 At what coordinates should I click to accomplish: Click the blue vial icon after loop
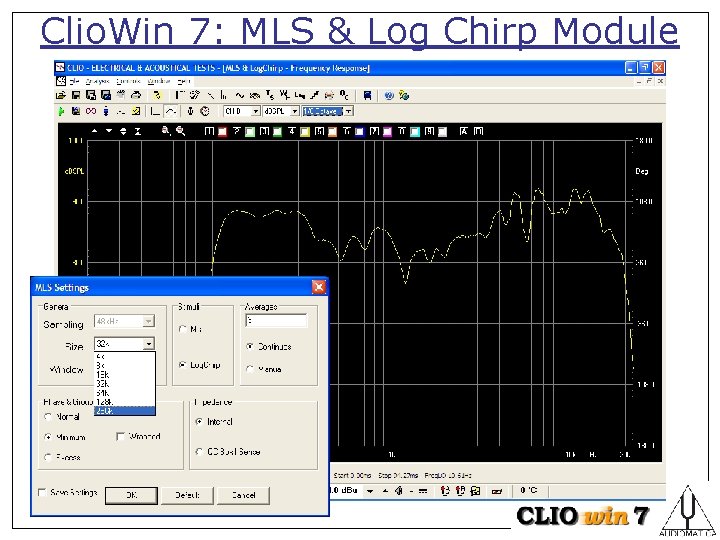coord(106,111)
